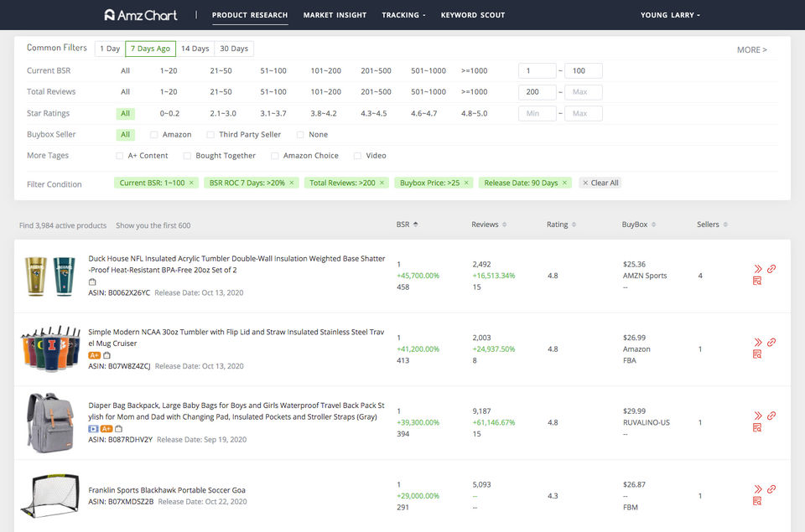Viewport: 805px width, 532px height.
Task: Sort by BuyBox column
Action: click(x=639, y=225)
